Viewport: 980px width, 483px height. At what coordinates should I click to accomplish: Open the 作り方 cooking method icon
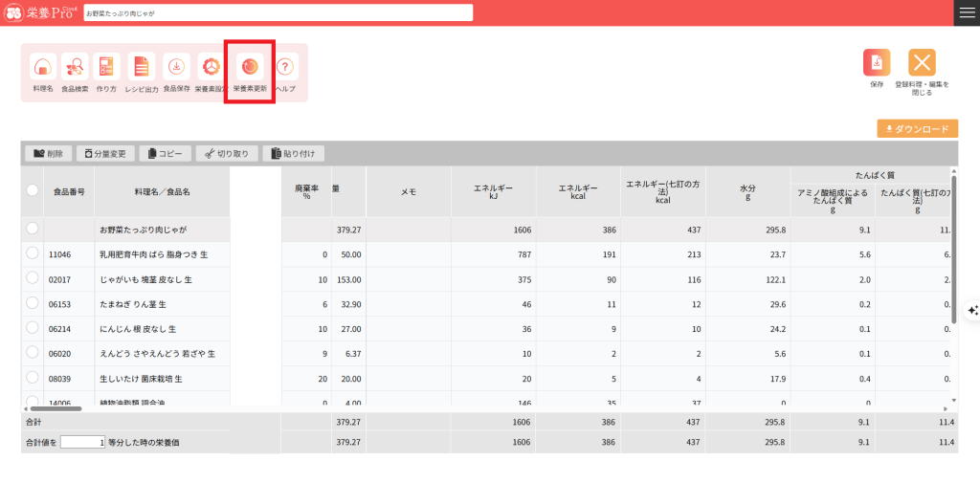[106, 68]
